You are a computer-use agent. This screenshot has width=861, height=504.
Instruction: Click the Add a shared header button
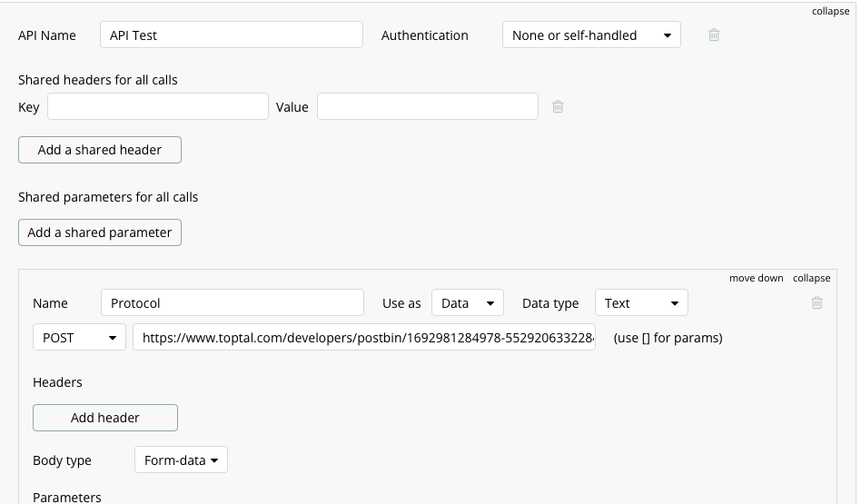click(x=100, y=150)
